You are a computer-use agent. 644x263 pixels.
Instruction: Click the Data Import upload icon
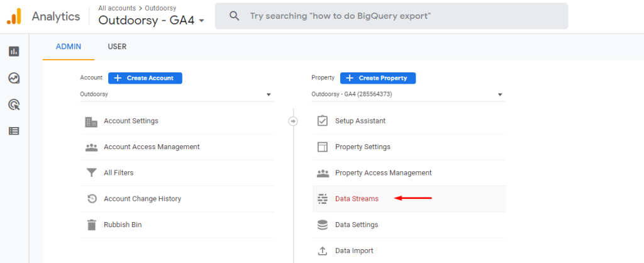323,250
